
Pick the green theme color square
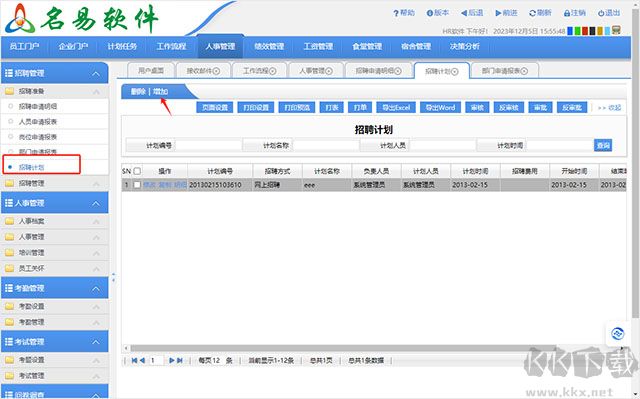578,31
